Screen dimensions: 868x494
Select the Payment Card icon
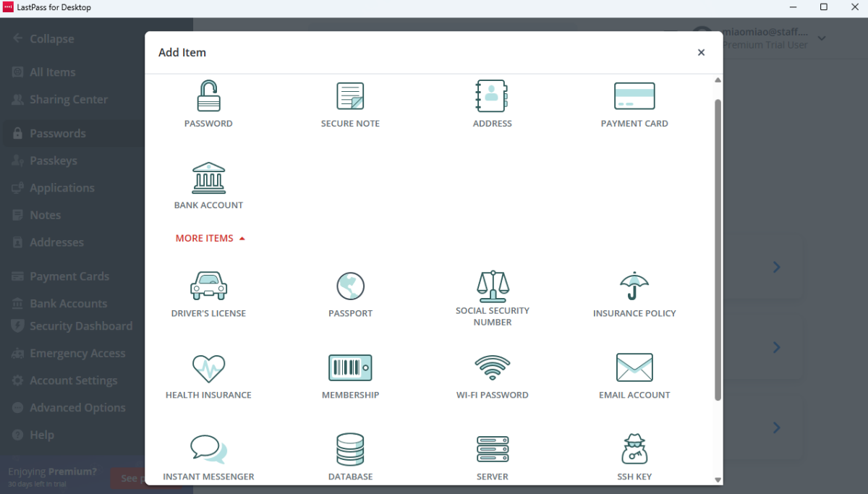[634, 96]
